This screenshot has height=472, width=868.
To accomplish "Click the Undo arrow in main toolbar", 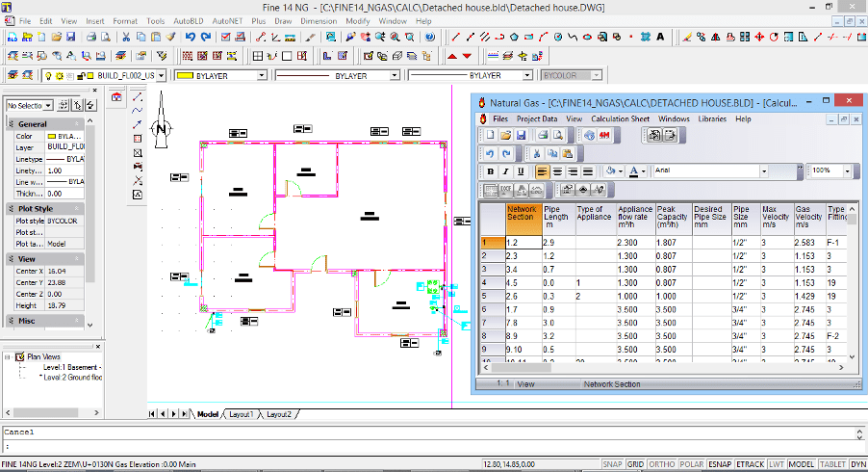I will [191, 37].
